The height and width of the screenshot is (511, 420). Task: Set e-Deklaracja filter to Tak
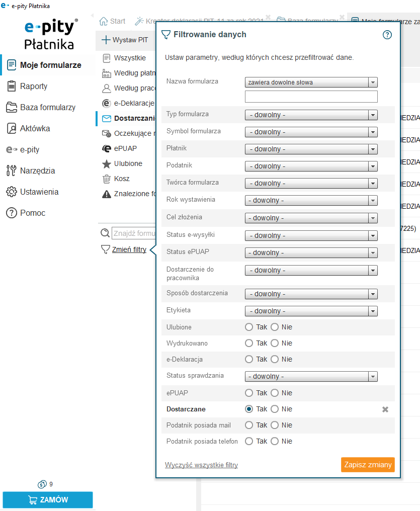click(x=249, y=359)
